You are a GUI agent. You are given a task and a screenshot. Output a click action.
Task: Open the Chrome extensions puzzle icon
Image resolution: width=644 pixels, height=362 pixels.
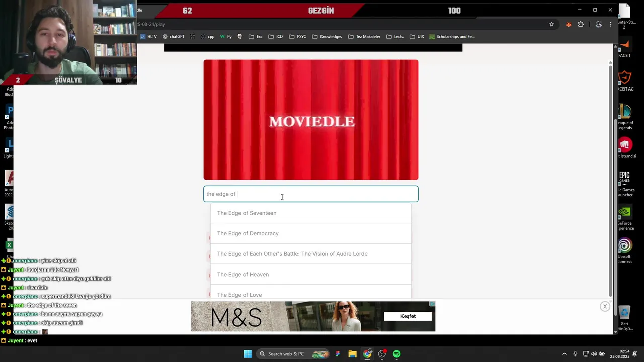click(581, 24)
